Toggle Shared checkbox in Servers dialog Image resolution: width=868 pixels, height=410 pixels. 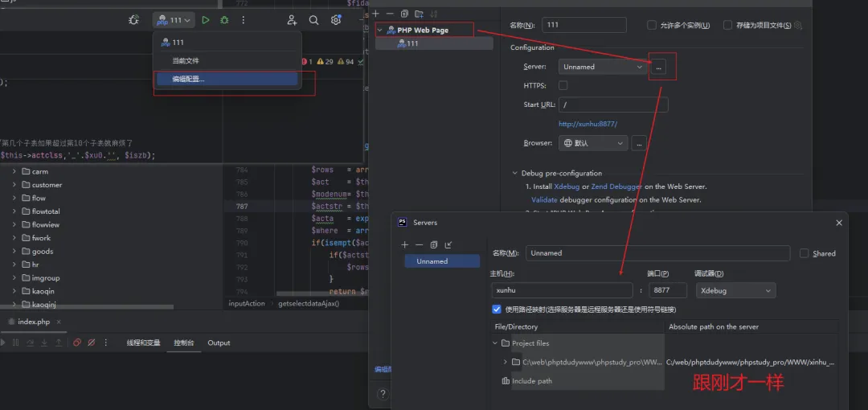click(805, 253)
